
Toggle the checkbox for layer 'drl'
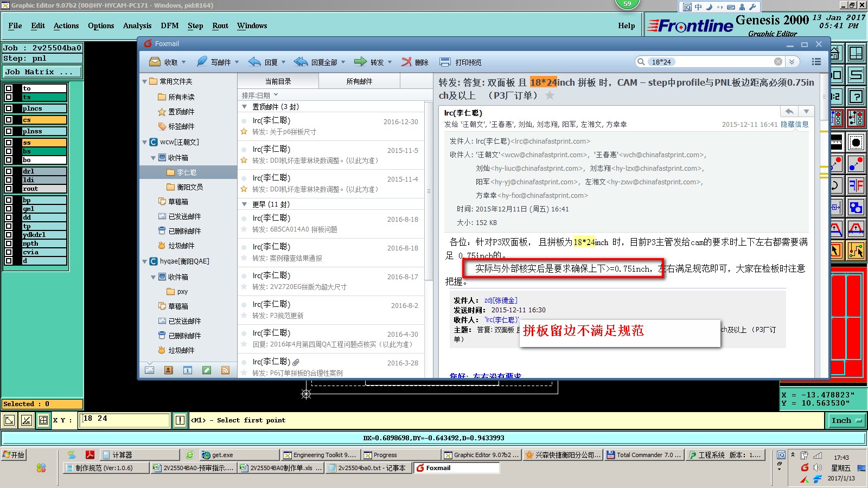[x=9, y=171]
